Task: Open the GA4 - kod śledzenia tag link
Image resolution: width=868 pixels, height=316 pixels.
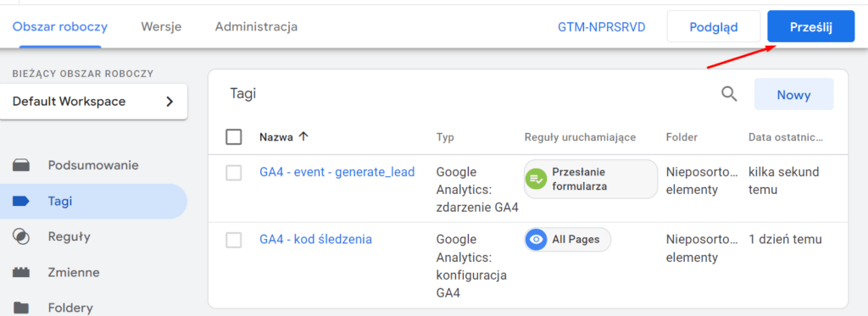Action: 315,240
